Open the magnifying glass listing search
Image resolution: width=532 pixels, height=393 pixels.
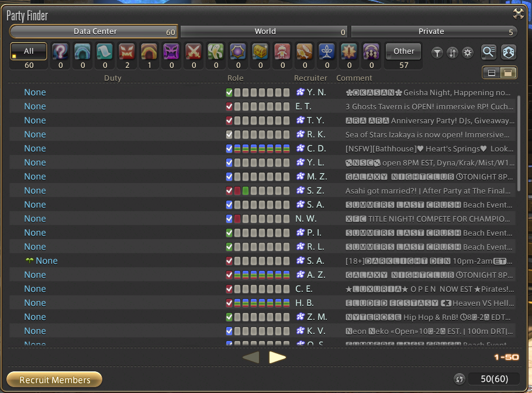[x=489, y=52]
